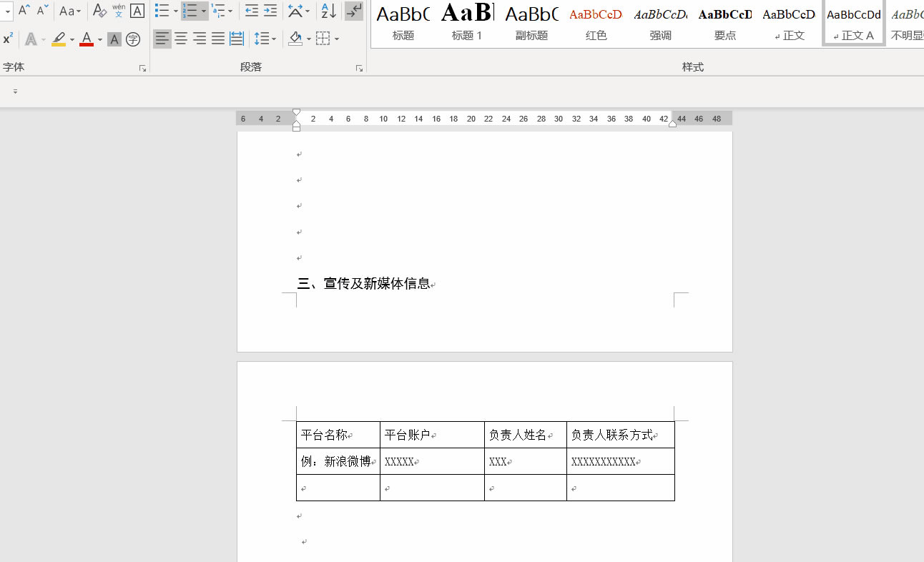Screen dimensions: 924x562
Task: Open the 段落 dialog launcher
Action: (359, 68)
